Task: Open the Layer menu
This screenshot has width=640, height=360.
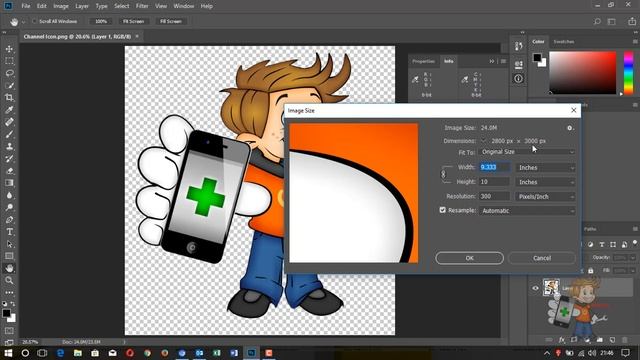Action: coord(82,6)
